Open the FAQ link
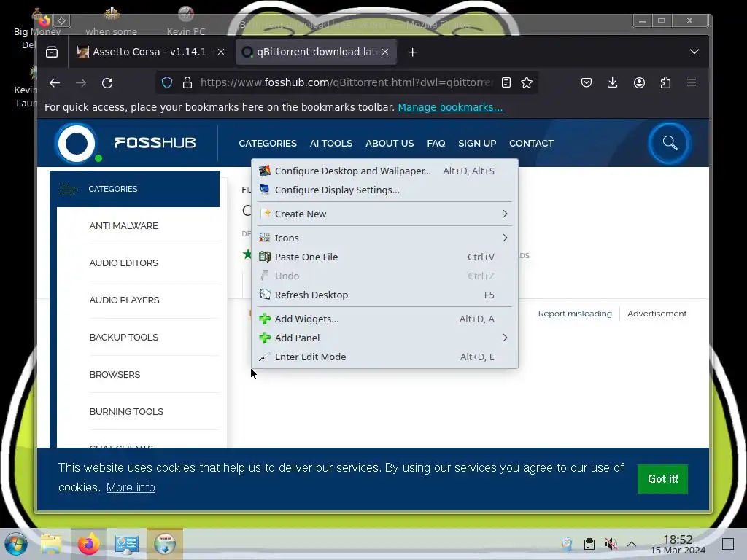Image resolution: width=747 pixels, height=560 pixels. [436, 144]
